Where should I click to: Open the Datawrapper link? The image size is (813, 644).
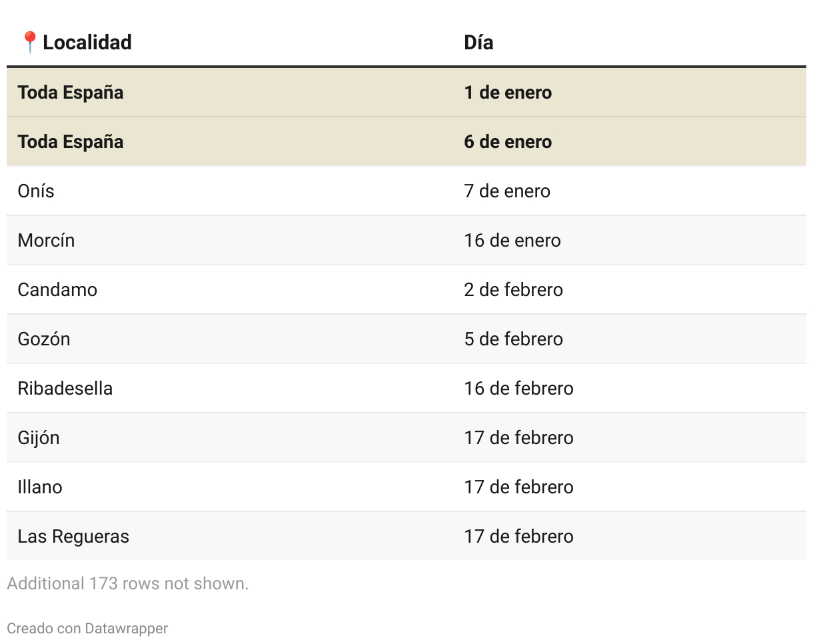click(x=126, y=628)
